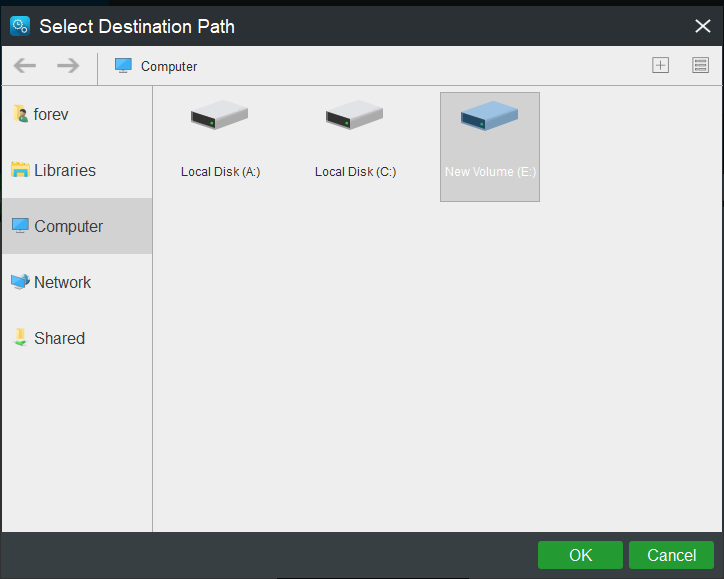Click the Computer text in the path bar
The width and height of the screenshot is (724, 579).
[x=169, y=66]
